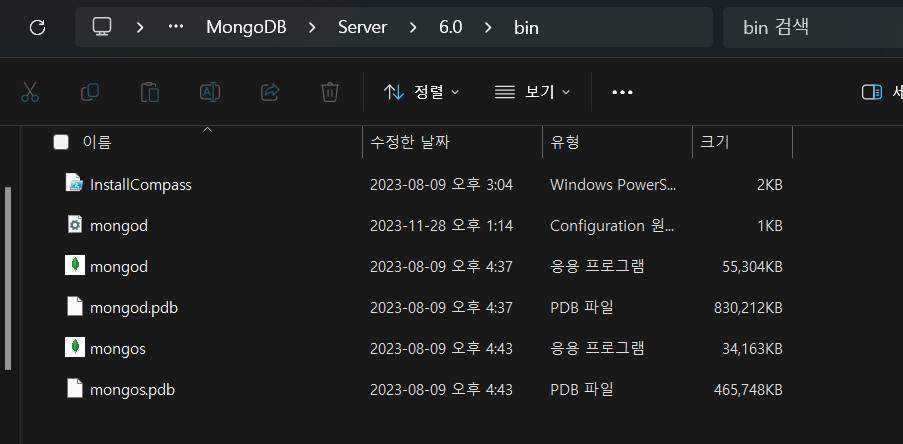
Task: Sort by the 수정한 날짜 column header
Action: click(410, 142)
